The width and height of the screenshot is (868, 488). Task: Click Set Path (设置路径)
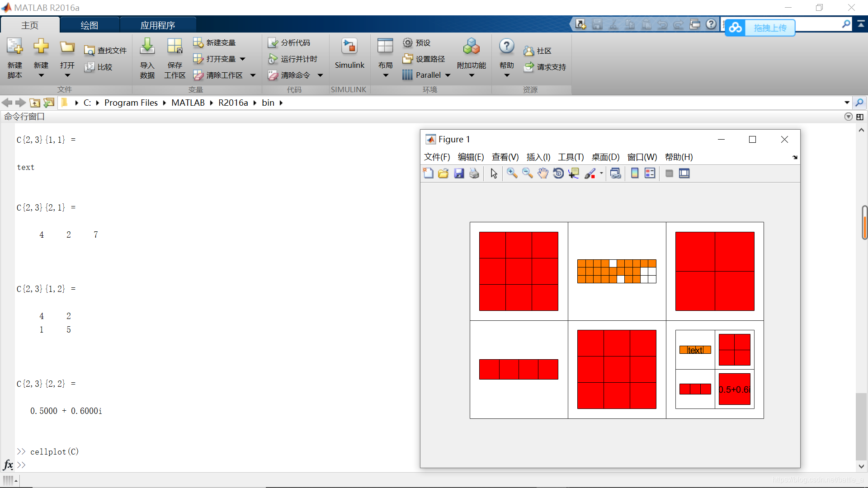(x=424, y=59)
